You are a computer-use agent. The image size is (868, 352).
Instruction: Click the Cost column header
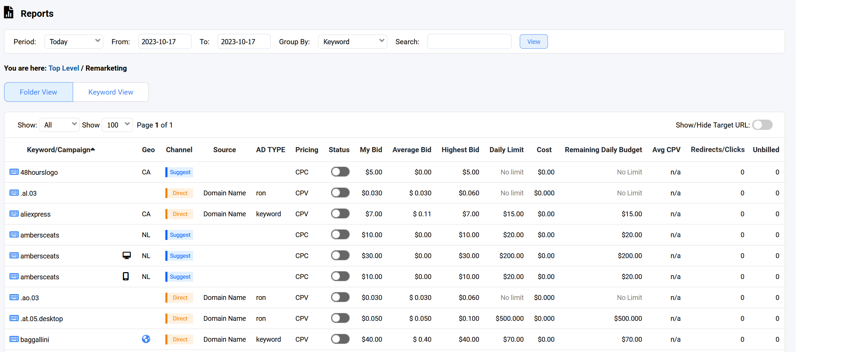point(544,150)
